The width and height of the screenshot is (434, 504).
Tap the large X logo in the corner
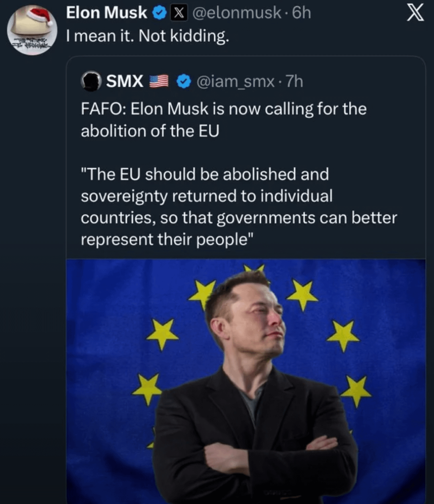(x=415, y=15)
